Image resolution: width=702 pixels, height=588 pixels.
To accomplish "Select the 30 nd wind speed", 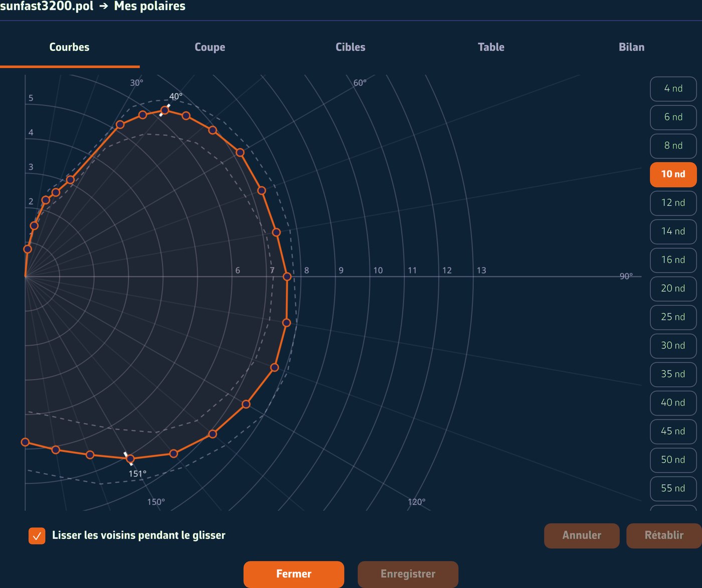I will point(673,346).
